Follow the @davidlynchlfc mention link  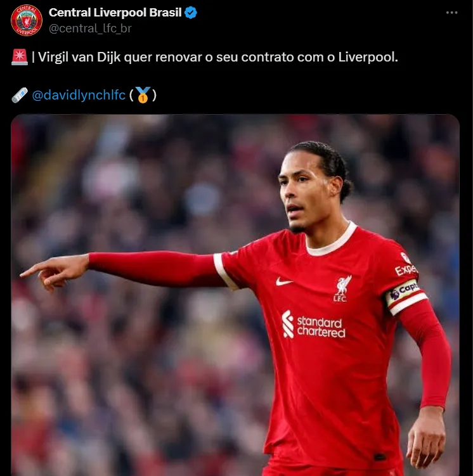[x=79, y=95]
